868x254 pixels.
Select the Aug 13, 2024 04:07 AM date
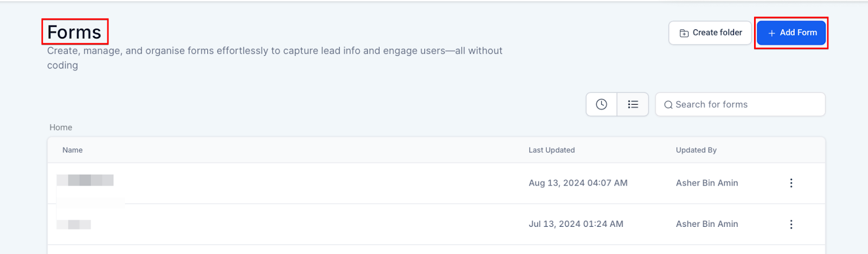click(578, 183)
